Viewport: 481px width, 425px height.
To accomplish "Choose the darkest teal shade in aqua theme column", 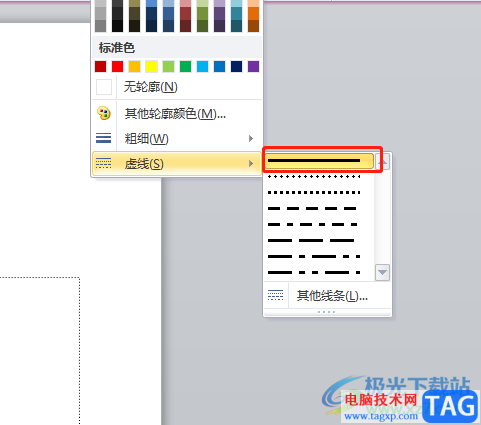I will click(236, 26).
